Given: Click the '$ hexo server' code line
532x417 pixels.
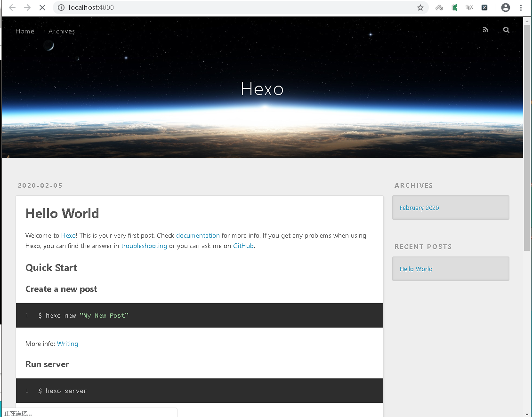Looking at the screenshot, I should point(63,391).
